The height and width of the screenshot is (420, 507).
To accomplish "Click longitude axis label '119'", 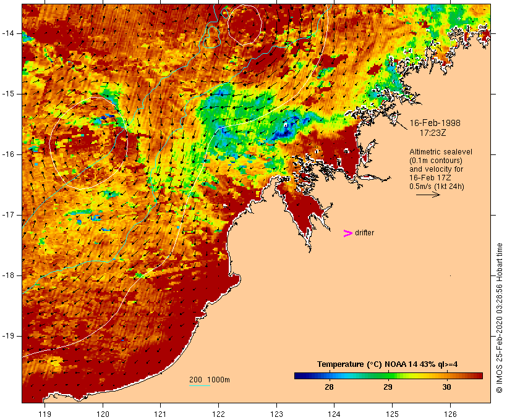I will tap(45, 414).
